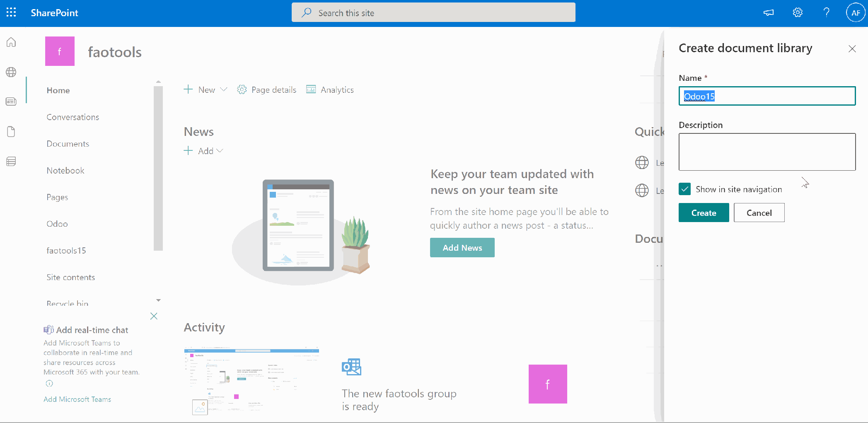Click the Page details gear icon

point(242,89)
